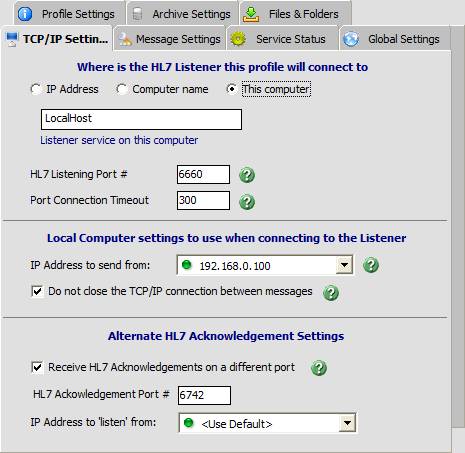The image size is (465, 453).
Task: Click the blue info icon on Profile Settings tab
Action: pyautogui.click(x=25, y=14)
